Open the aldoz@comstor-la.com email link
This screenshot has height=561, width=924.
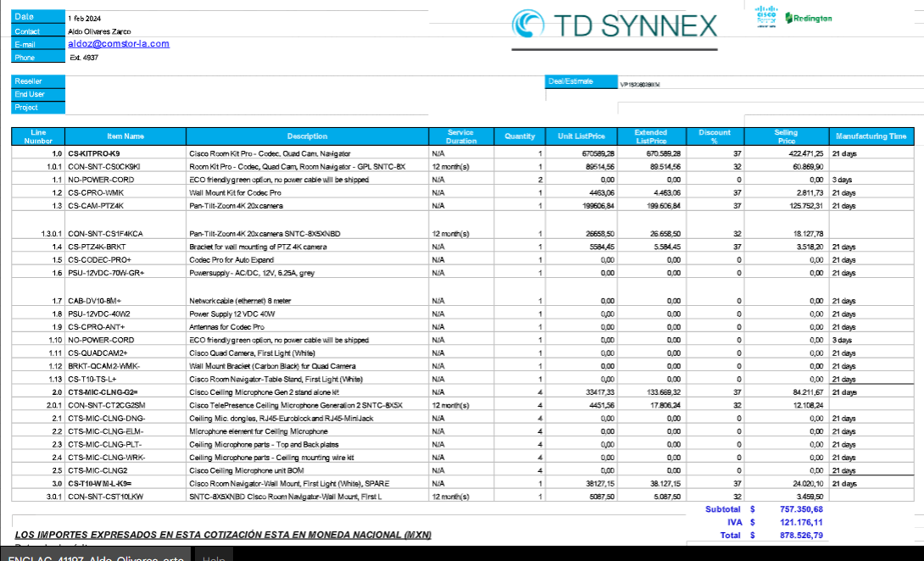point(119,43)
